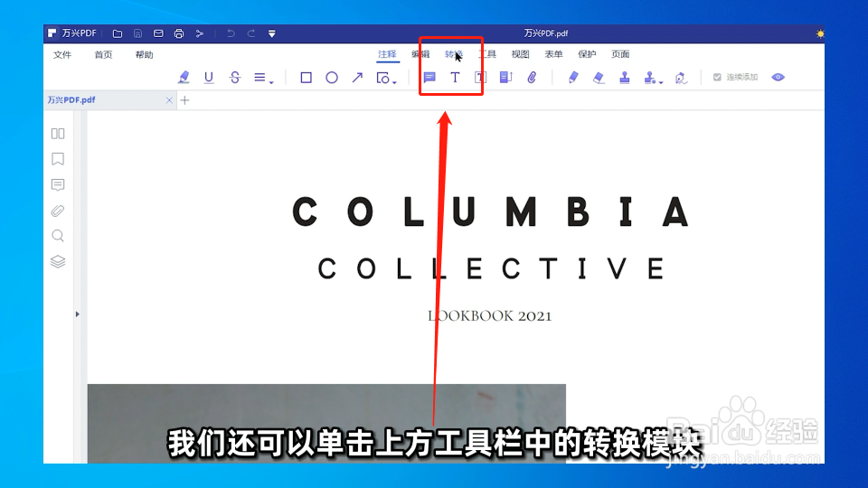Switch to the 表单 tab
This screenshot has width=868, height=488.
point(553,54)
